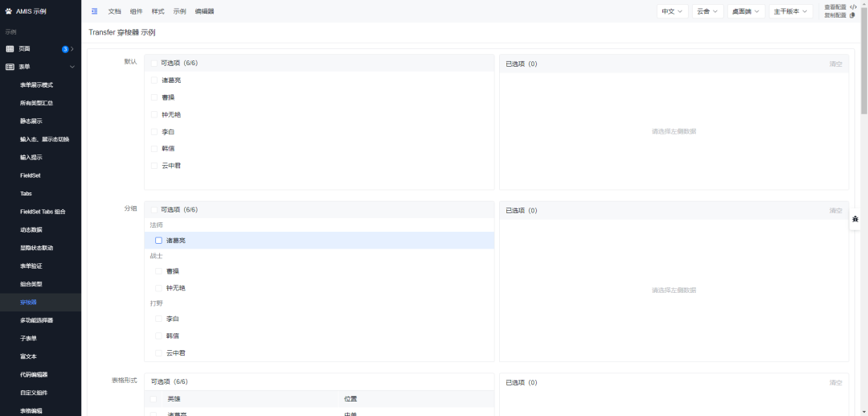The height and width of the screenshot is (416, 868).
Task: Click 清空 in the 表格形式 已选项 panel
Action: click(x=835, y=383)
